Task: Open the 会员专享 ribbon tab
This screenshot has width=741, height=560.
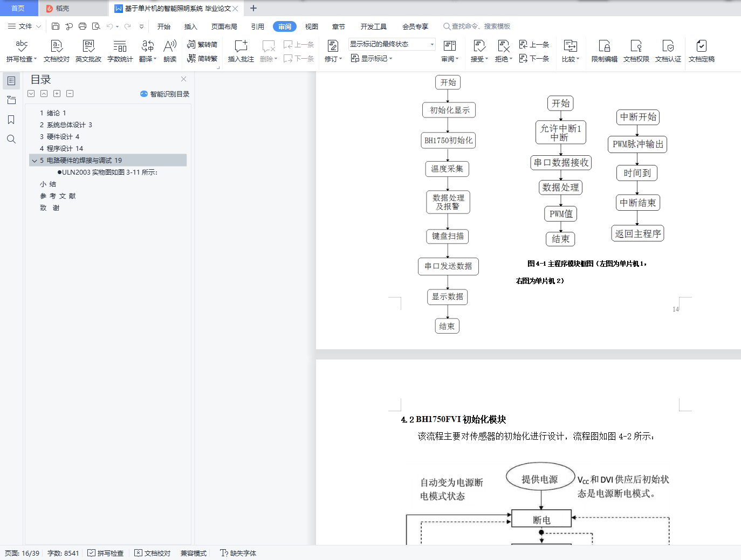Action: click(415, 26)
